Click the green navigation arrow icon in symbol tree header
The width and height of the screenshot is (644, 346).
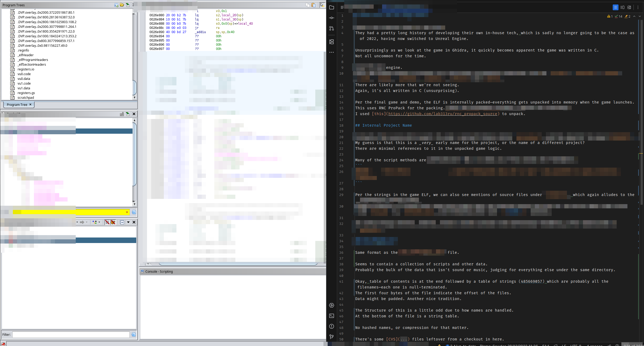(x=128, y=114)
